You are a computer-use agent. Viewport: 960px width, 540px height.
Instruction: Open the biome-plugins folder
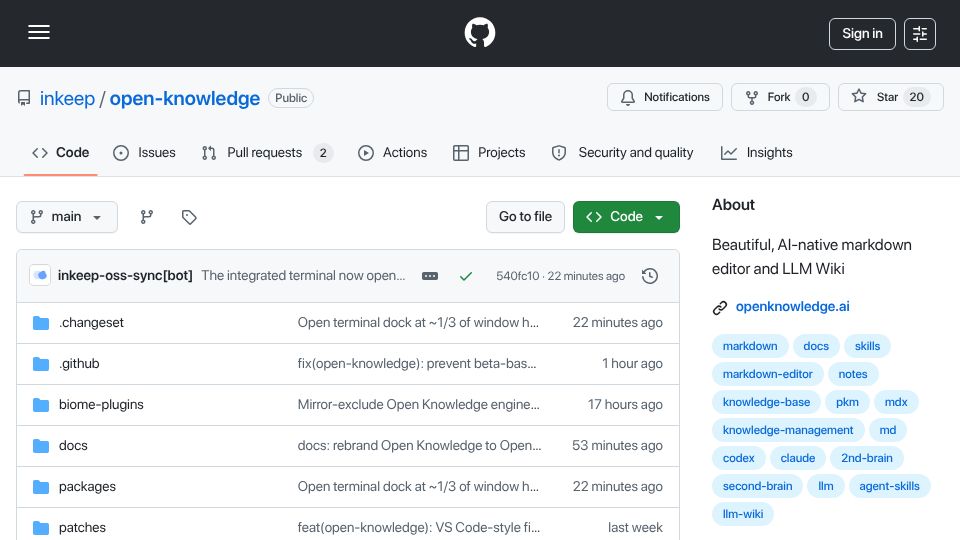(x=101, y=405)
